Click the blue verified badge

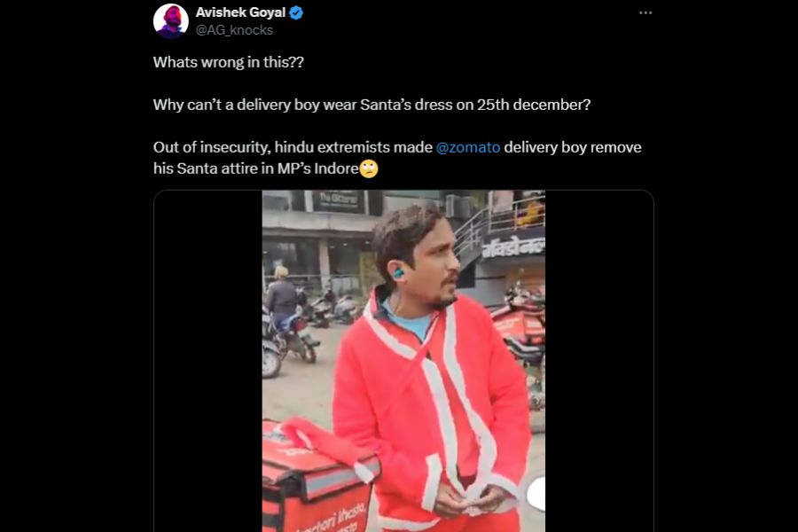click(x=297, y=13)
